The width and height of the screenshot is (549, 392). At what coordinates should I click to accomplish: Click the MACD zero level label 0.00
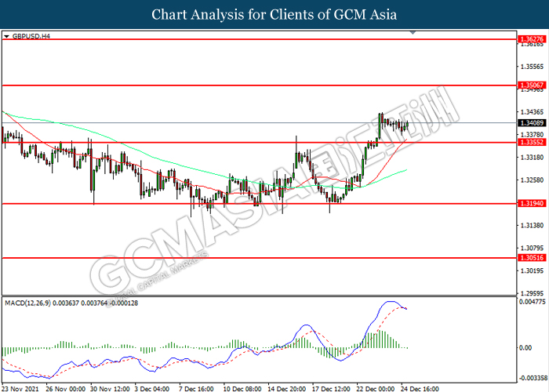[525, 347]
